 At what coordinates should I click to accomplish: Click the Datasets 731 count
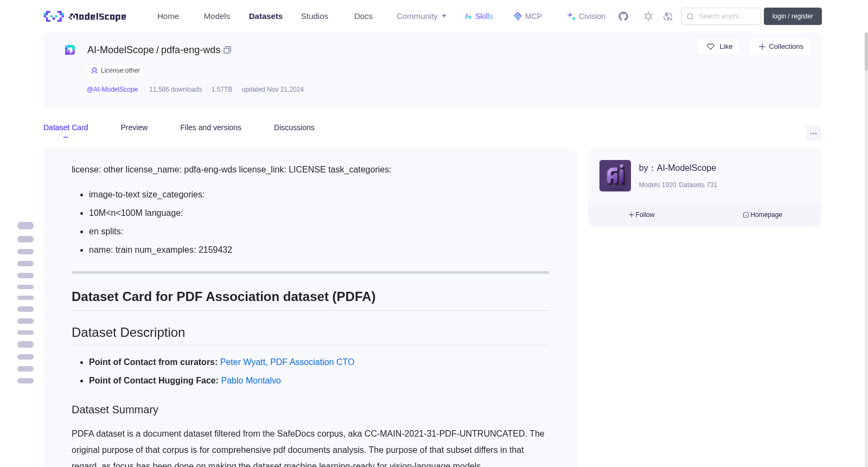tap(698, 185)
